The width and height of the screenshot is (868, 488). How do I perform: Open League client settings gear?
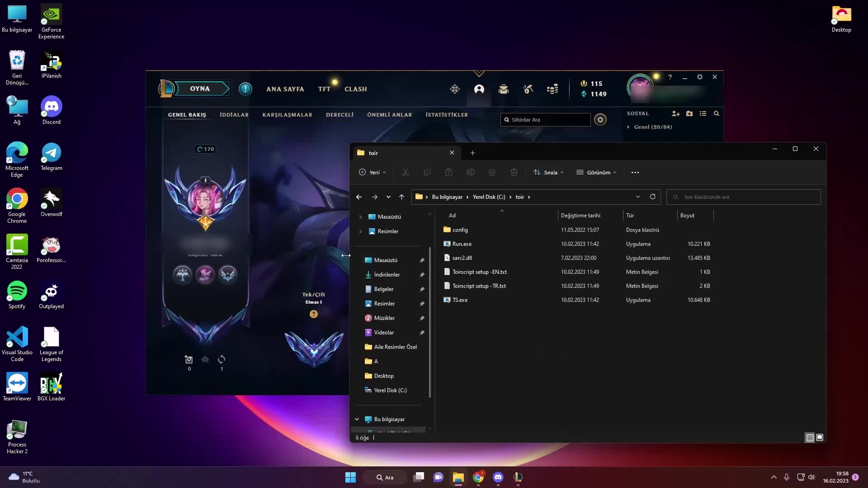click(x=700, y=77)
